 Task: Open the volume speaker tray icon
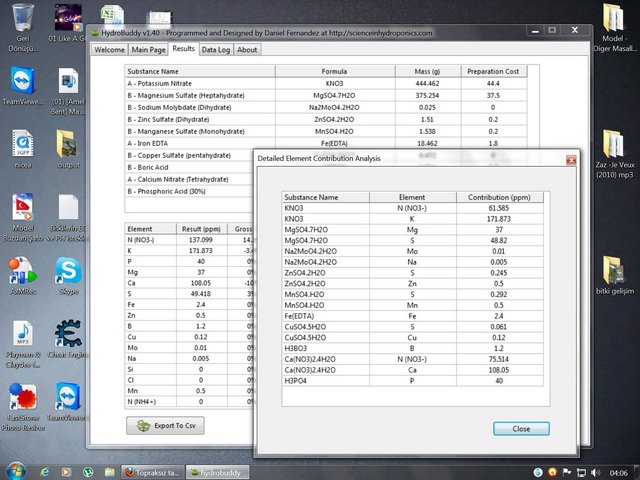click(x=596, y=473)
